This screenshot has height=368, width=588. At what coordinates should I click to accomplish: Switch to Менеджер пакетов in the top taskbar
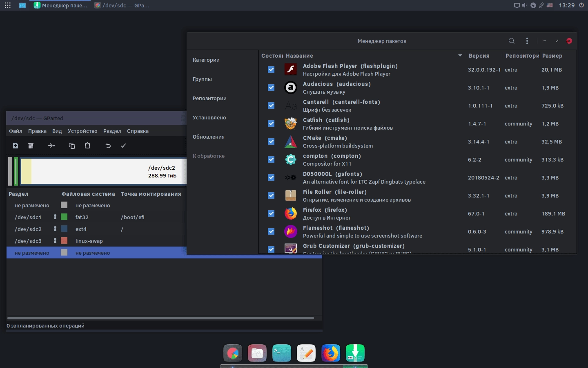coord(60,5)
